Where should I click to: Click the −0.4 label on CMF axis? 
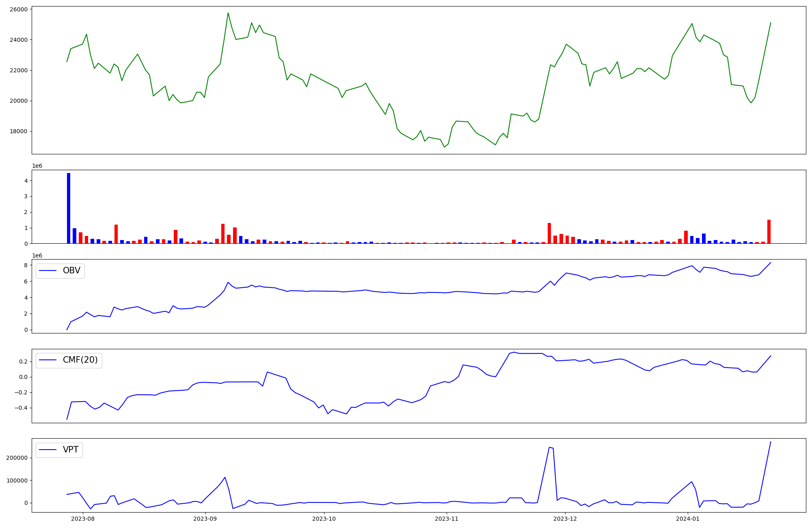20,408
